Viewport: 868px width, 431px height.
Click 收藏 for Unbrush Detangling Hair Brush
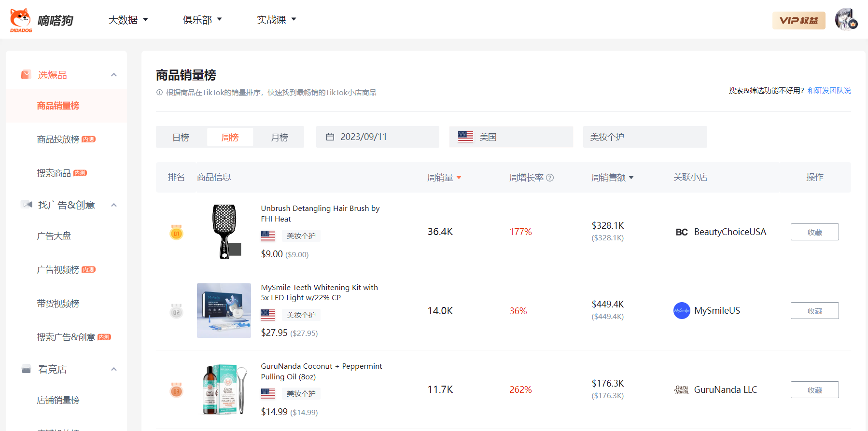(814, 232)
